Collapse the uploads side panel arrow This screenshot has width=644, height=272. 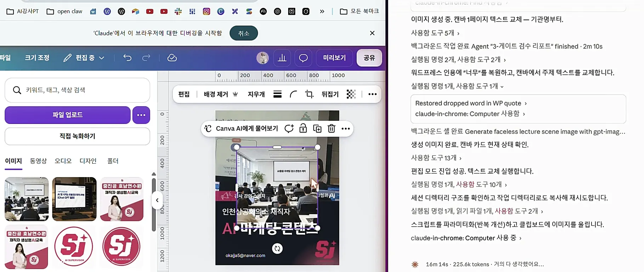[x=157, y=200]
